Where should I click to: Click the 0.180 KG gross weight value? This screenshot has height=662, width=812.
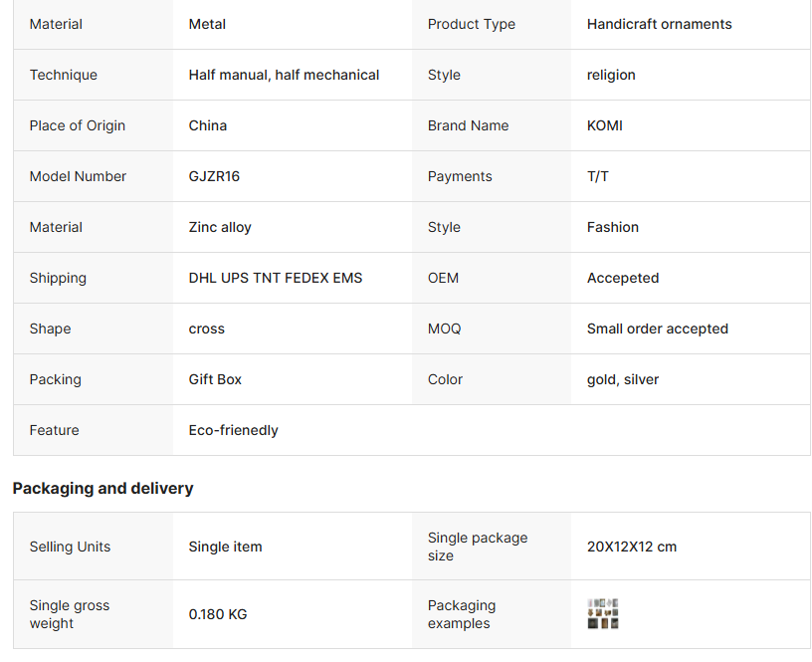tap(218, 614)
